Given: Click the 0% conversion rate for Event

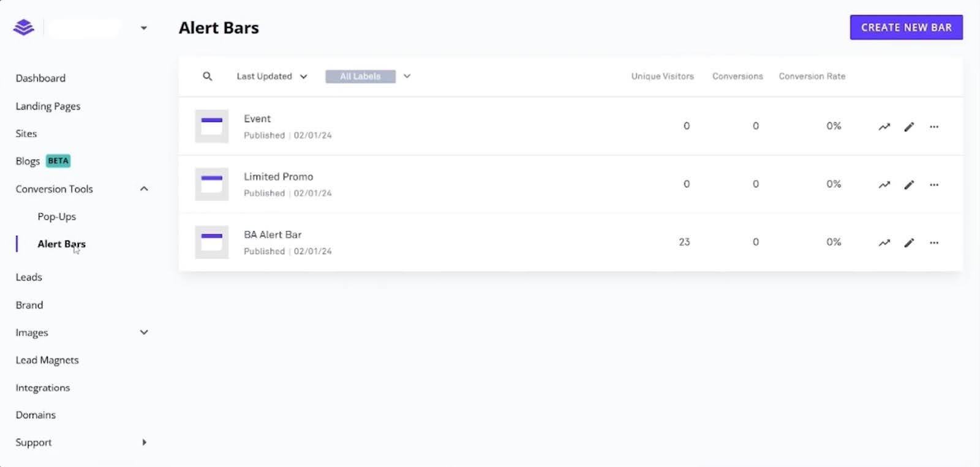Looking at the screenshot, I should click(x=834, y=126).
